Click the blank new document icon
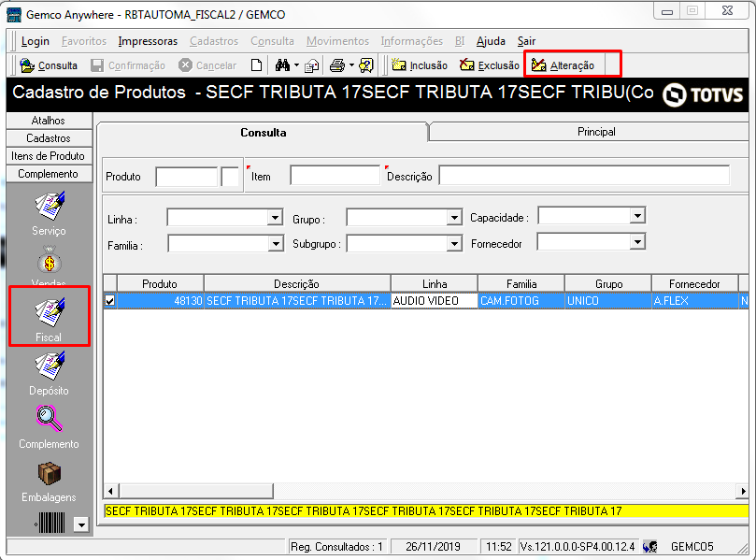The height and width of the screenshot is (560, 756). (x=256, y=65)
